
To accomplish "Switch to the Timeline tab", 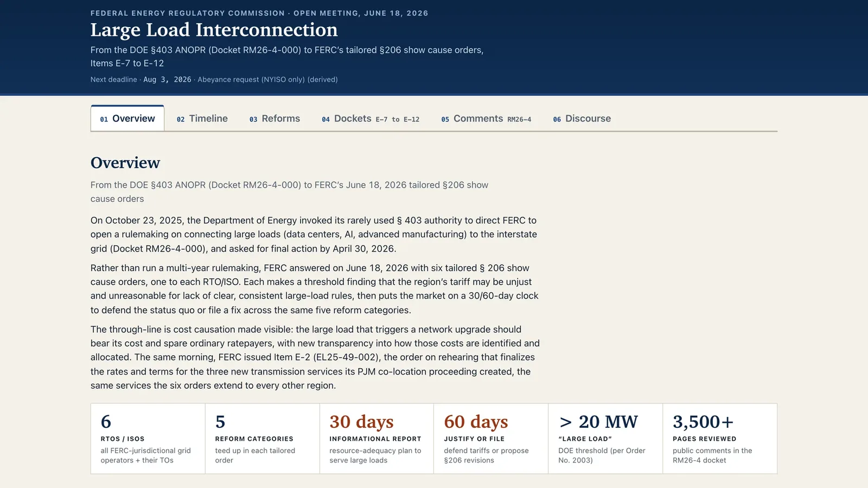I will coord(202,118).
